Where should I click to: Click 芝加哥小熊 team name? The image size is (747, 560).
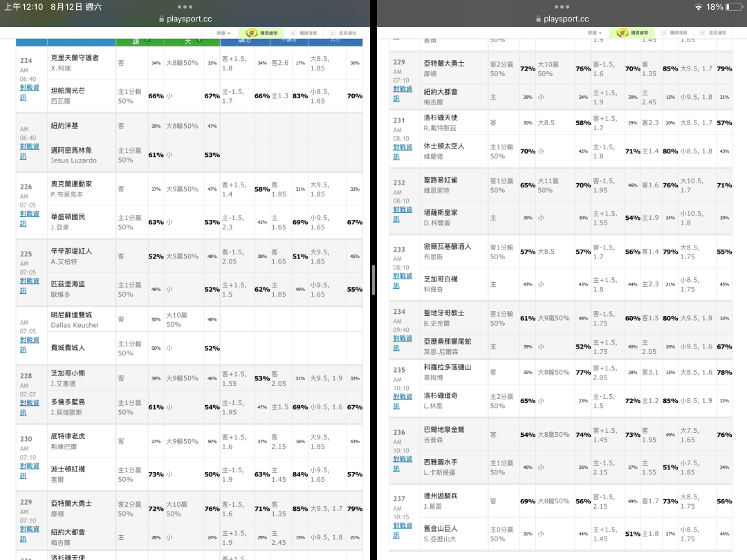(x=68, y=373)
